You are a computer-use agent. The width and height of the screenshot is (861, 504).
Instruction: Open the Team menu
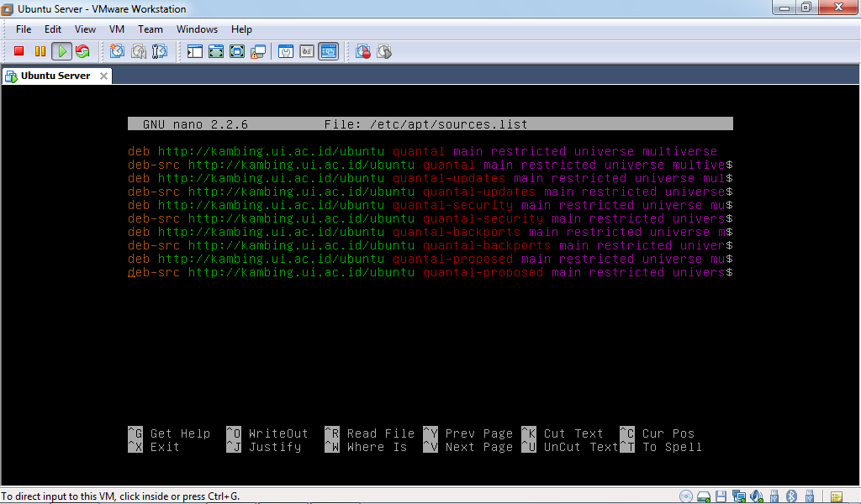pos(150,29)
